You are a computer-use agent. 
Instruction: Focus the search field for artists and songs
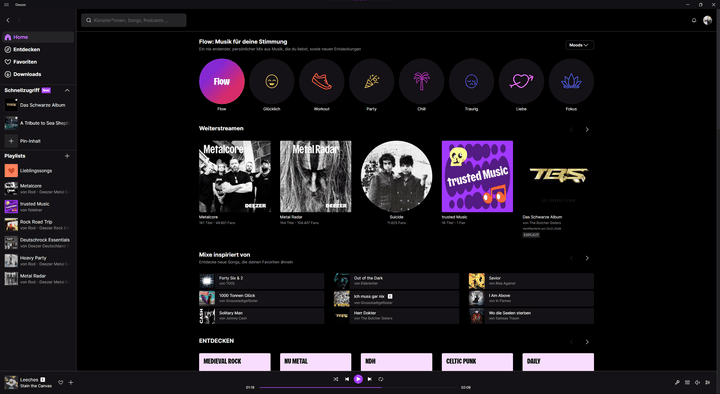click(134, 20)
